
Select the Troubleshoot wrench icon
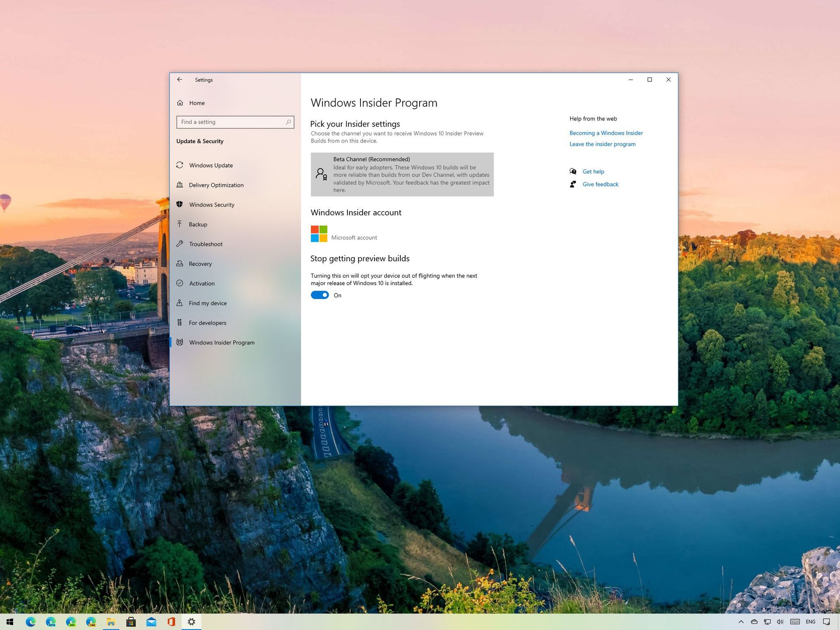point(180,244)
